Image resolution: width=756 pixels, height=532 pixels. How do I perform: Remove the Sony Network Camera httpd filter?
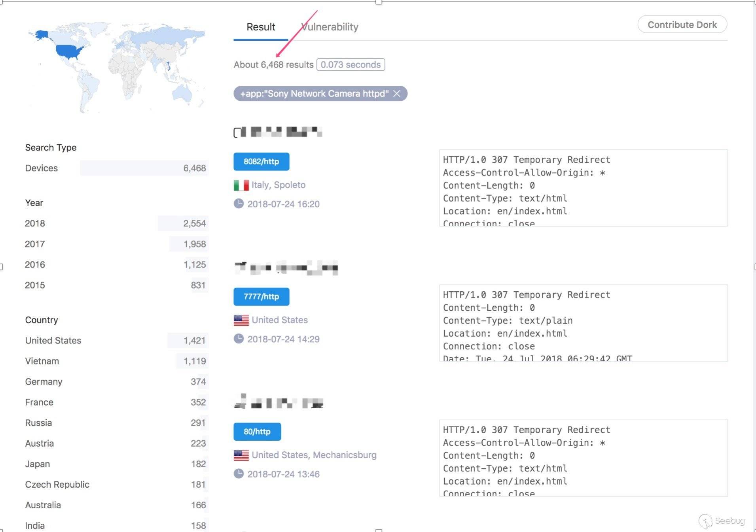click(397, 94)
